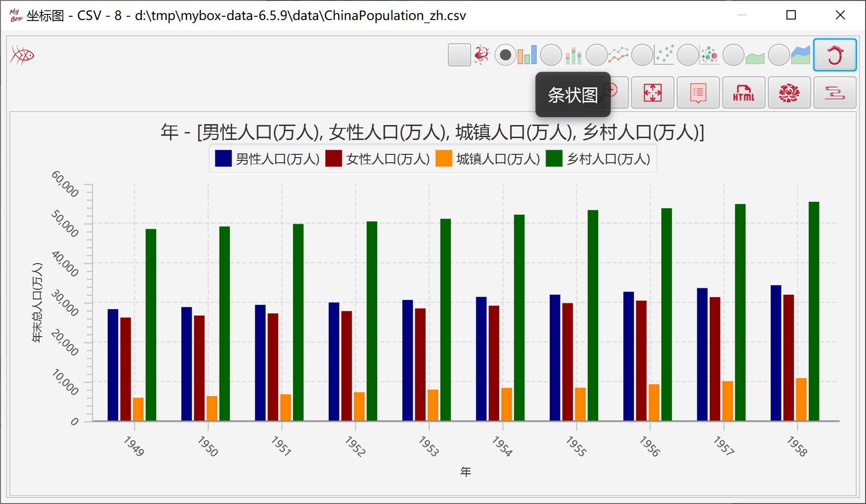Click the x-axis label 1952
The width and height of the screenshot is (866, 504).
(355, 446)
